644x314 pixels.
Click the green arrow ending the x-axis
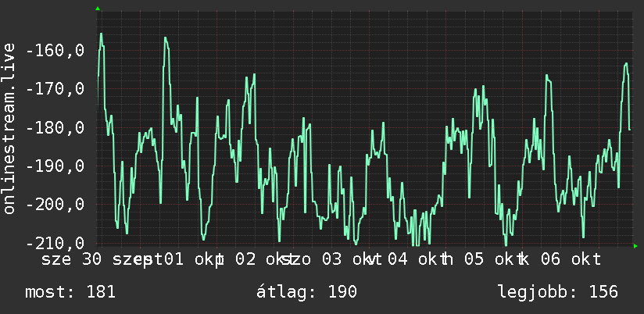[635, 246]
